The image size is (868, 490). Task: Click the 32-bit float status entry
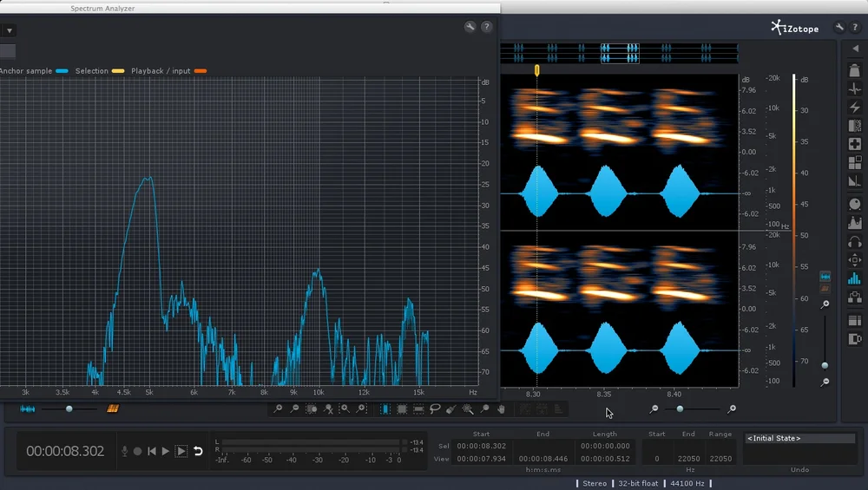[x=638, y=483]
